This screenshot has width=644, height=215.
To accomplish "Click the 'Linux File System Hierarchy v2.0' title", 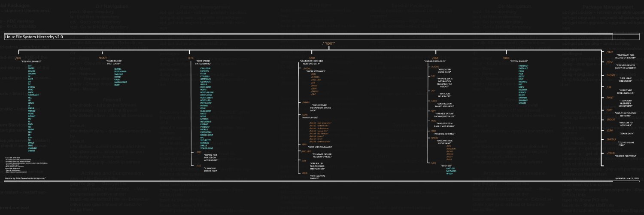I will (34, 37).
